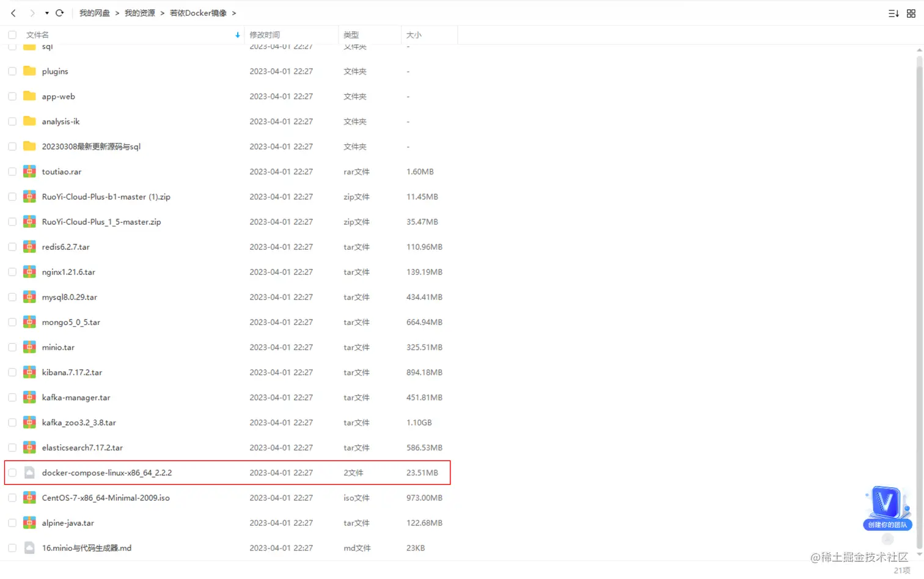Check the docker-compose-linux-x86_64_2.2.2 checkbox

pos(12,473)
